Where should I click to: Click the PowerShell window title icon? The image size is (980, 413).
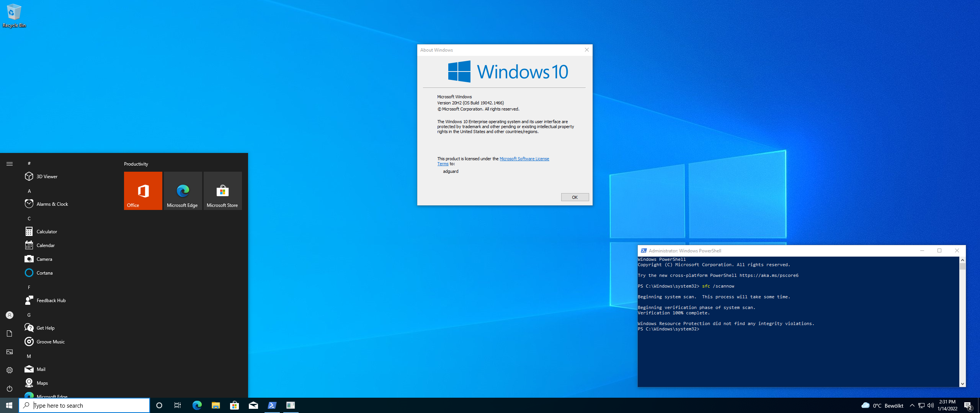[x=644, y=251]
